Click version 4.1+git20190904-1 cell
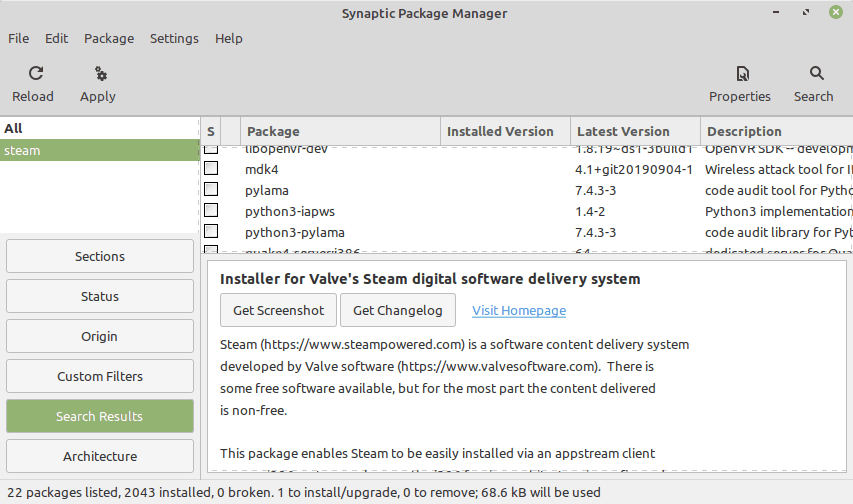The height and width of the screenshot is (504, 853). pos(634,170)
